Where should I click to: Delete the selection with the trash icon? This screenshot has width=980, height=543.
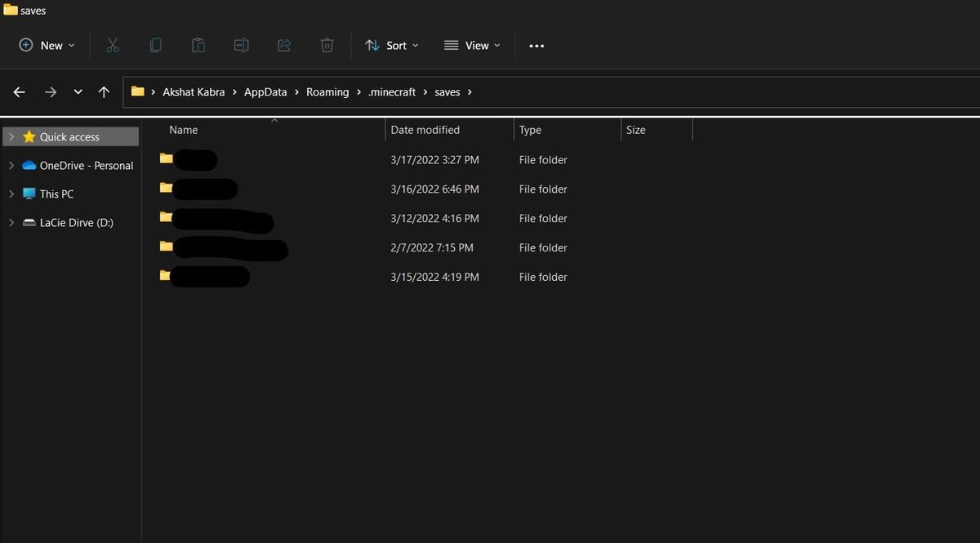[327, 45]
